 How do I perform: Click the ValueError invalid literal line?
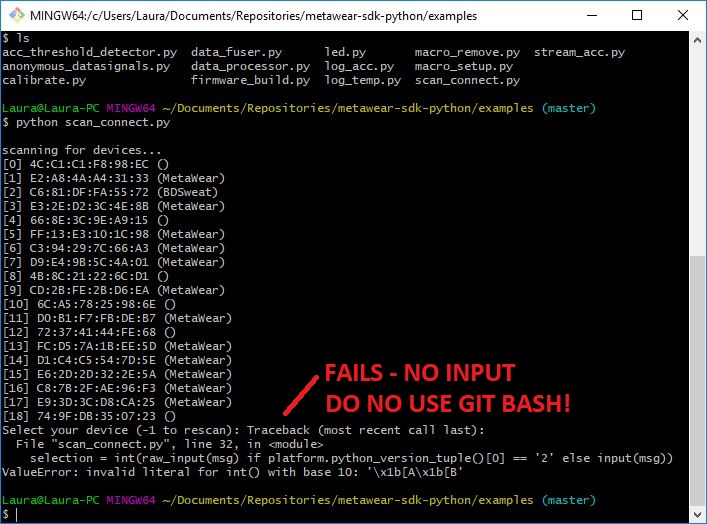(233, 472)
